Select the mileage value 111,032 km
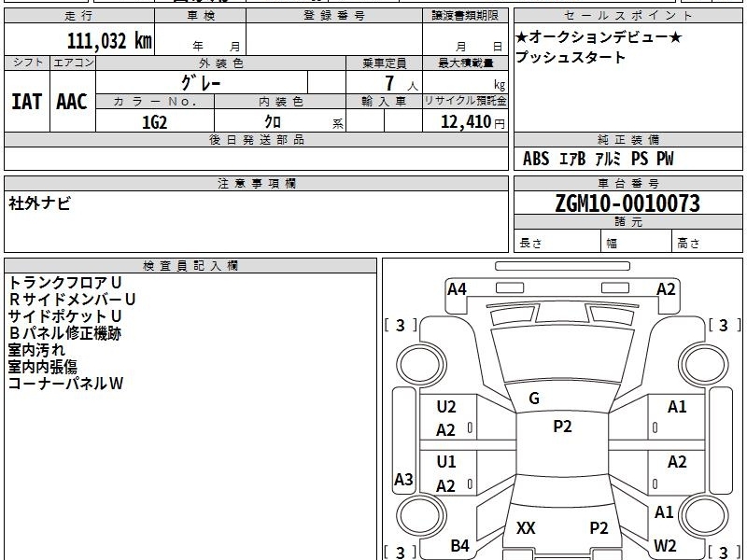Viewport: 747px width, 560px height. click(109, 40)
